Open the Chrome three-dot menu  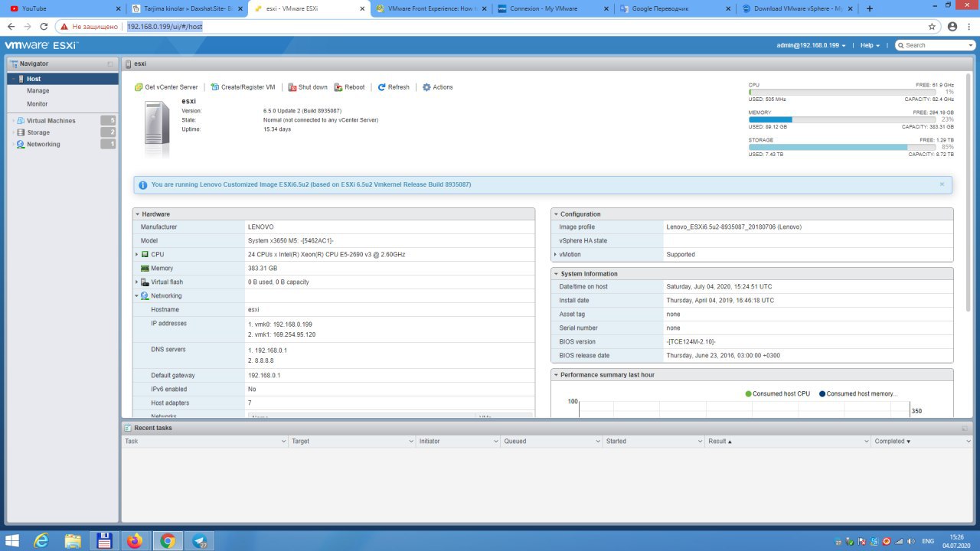pos(969,26)
